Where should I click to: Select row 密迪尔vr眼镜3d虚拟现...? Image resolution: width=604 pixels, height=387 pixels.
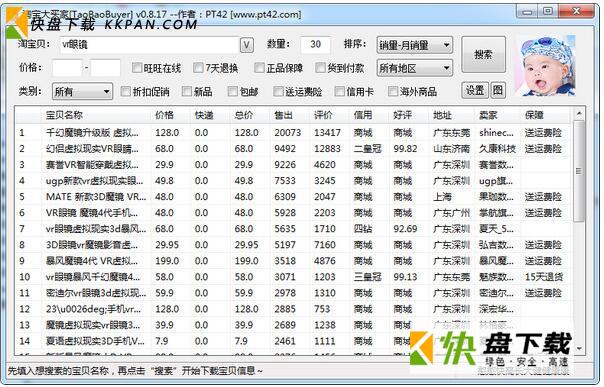click(x=293, y=293)
